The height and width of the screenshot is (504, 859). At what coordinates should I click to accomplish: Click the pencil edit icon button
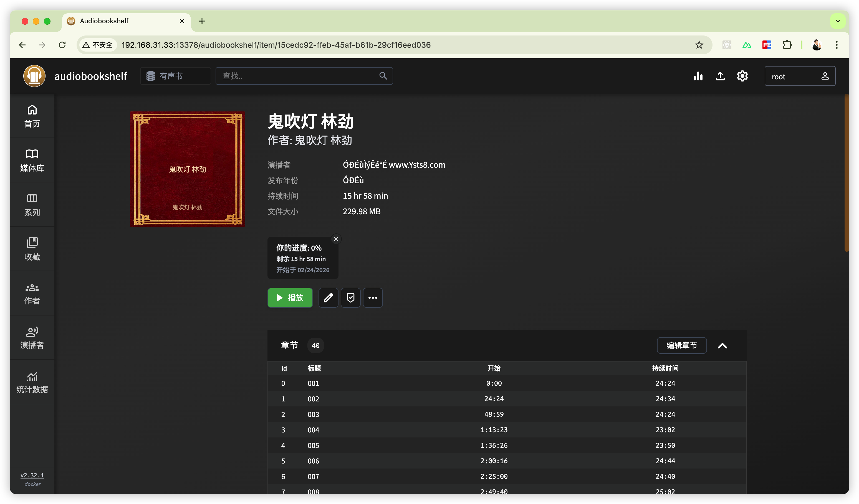[328, 298]
